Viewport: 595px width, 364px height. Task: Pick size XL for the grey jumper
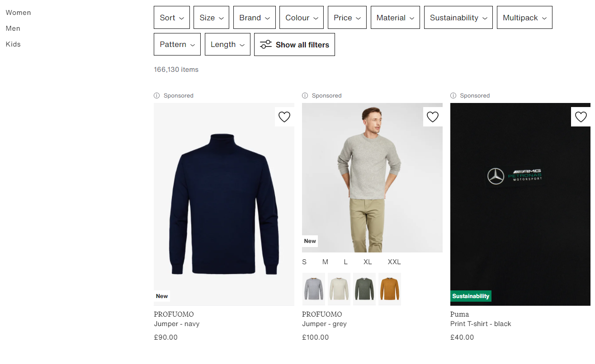pyautogui.click(x=368, y=261)
